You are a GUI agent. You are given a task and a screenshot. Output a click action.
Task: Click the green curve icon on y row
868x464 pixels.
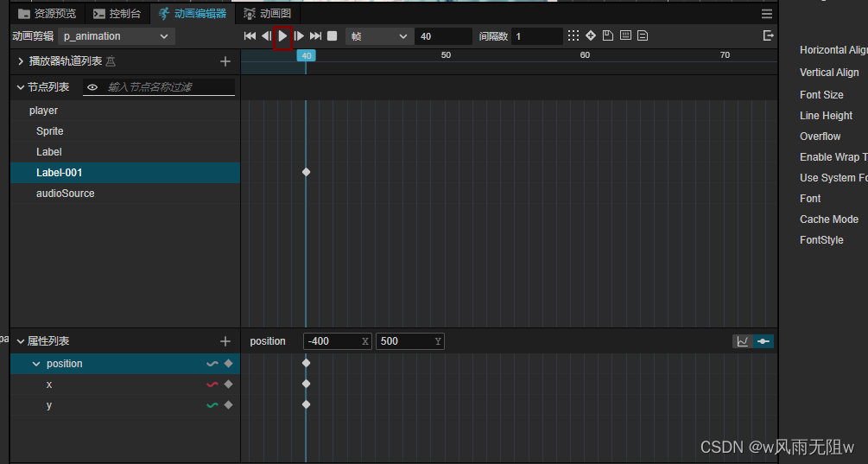[x=212, y=405]
